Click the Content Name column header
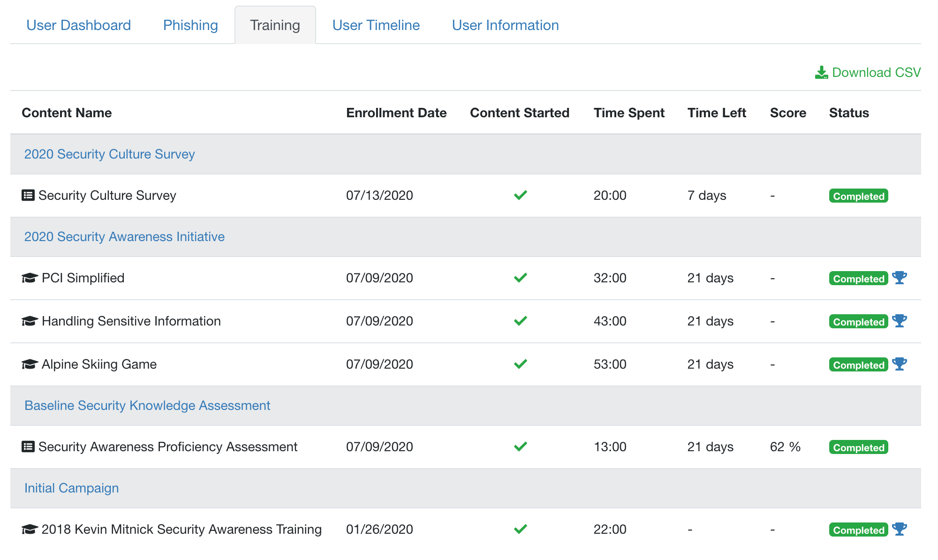The width and height of the screenshot is (938, 560). coord(67,113)
